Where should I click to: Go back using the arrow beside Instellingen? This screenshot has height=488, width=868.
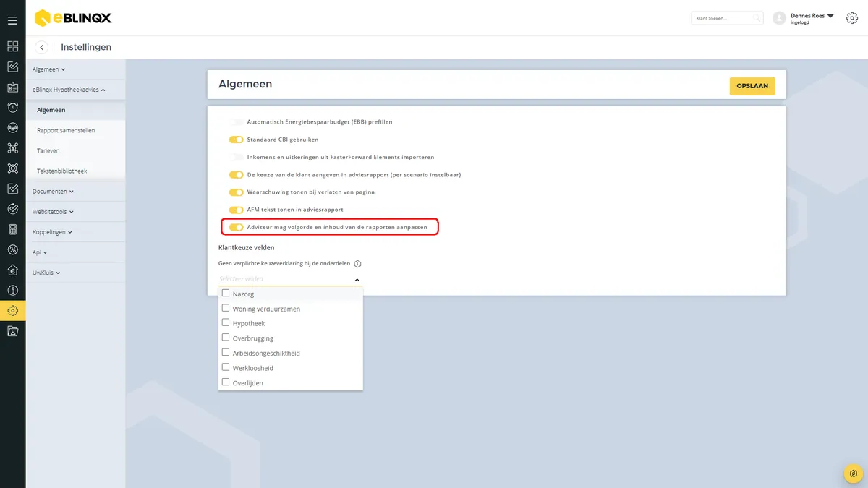point(42,47)
